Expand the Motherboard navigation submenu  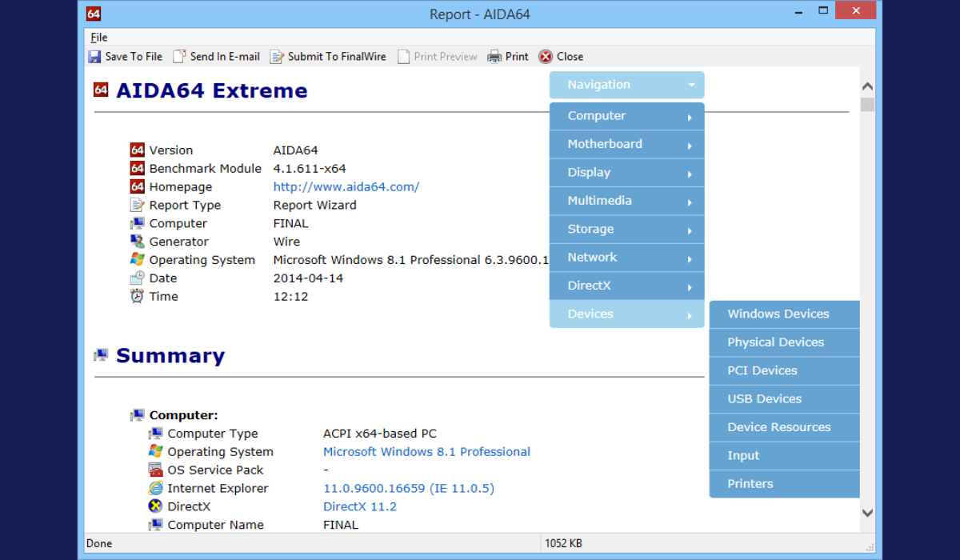tap(627, 144)
